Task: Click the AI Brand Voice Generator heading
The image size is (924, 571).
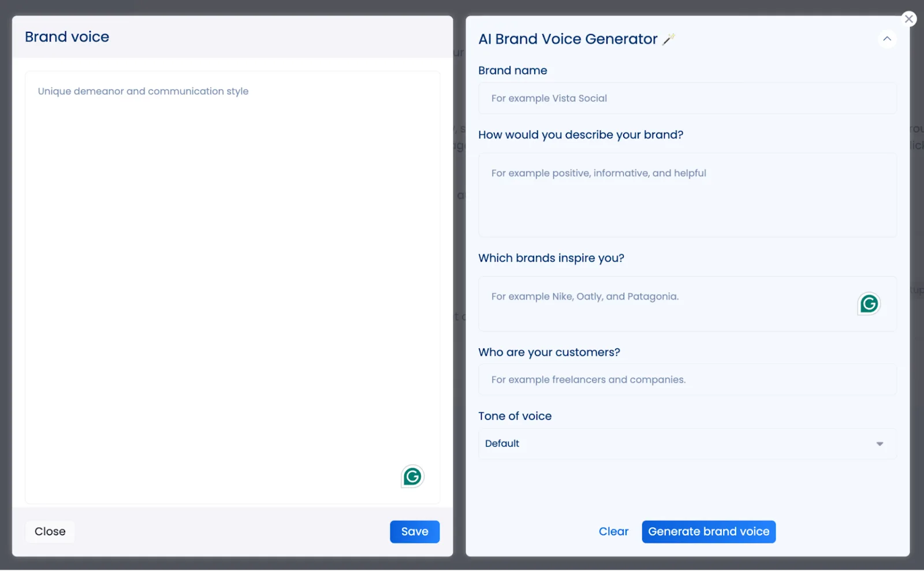Action: [x=568, y=39]
